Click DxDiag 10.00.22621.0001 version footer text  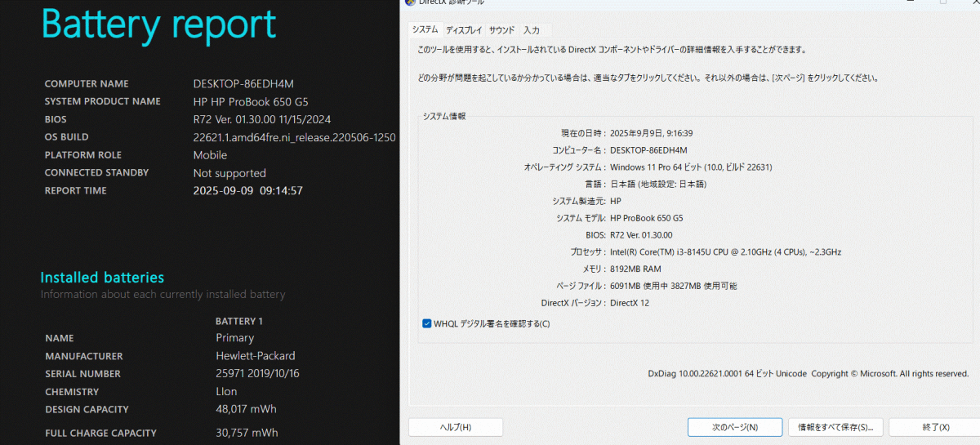pos(808,373)
